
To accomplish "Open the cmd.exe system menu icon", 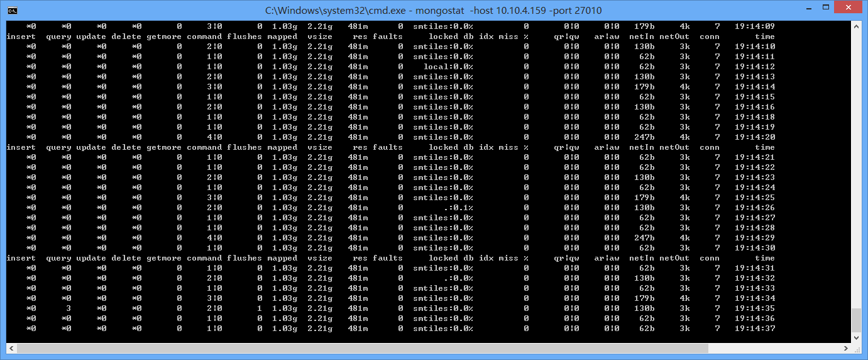I will (x=12, y=11).
